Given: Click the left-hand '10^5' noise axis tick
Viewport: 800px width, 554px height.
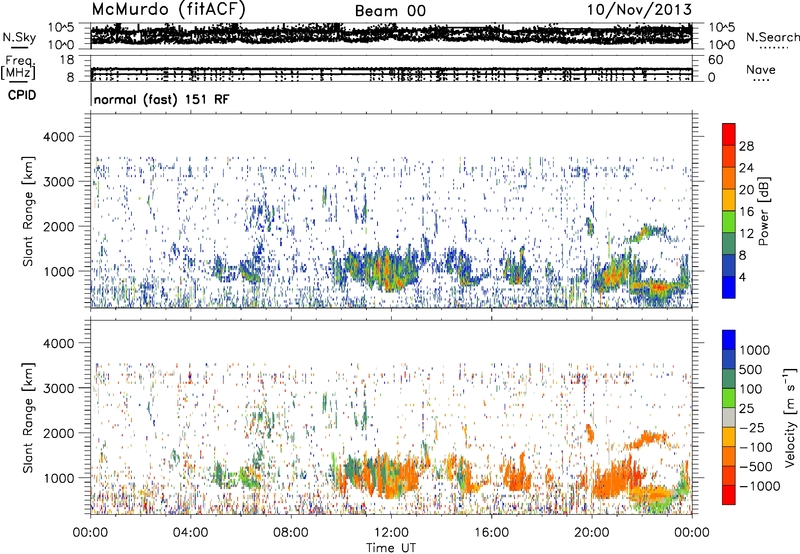Looking at the screenshot, I should (61, 27).
